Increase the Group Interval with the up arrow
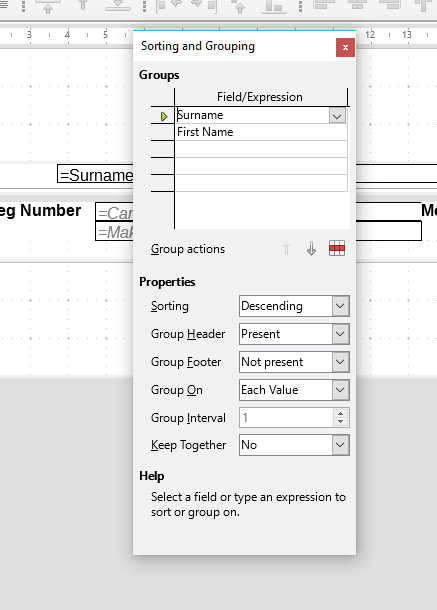 tap(340, 414)
